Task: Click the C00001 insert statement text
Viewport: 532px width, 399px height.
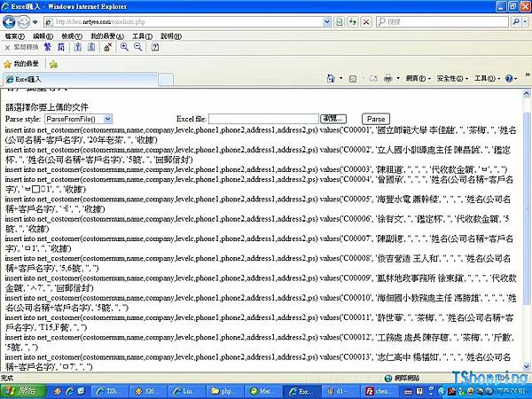Action: pyautogui.click(x=261, y=135)
